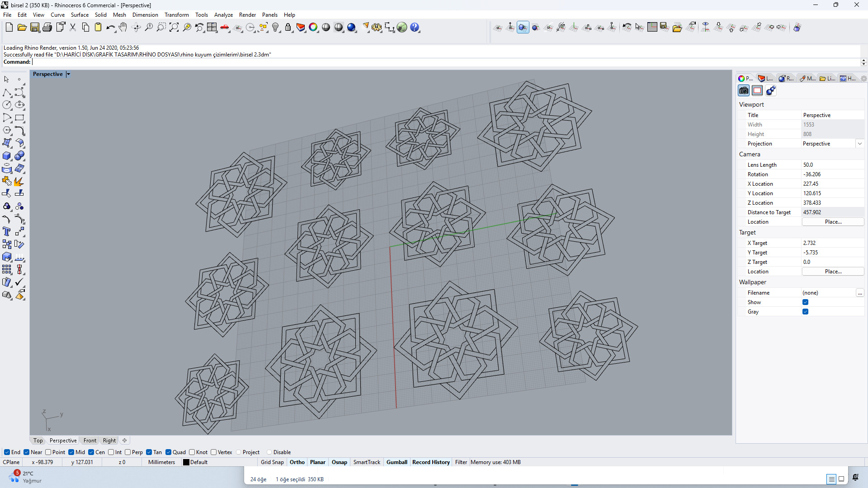Switch to the Top viewport tab
868x488 pixels.
[38, 441]
